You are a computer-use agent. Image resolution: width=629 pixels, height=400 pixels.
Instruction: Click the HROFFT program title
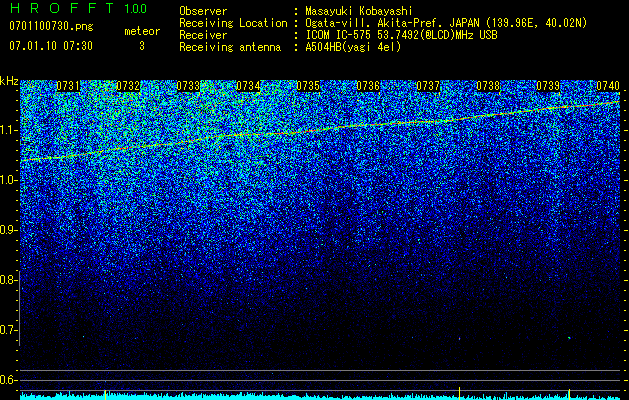click(x=62, y=8)
